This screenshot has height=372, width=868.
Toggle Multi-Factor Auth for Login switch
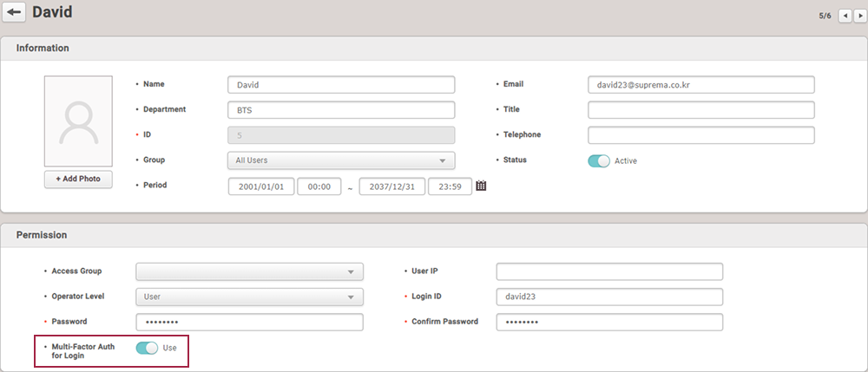[x=147, y=348]
